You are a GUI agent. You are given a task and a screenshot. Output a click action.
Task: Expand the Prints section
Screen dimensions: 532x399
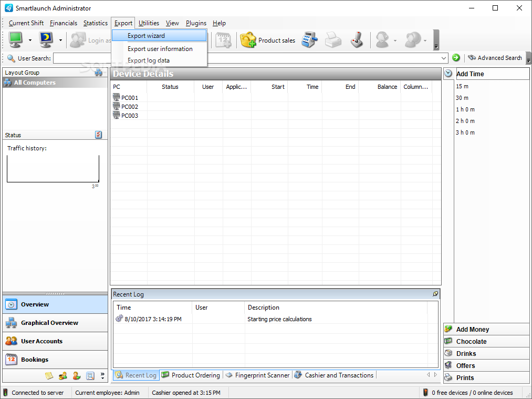[486, 377]
